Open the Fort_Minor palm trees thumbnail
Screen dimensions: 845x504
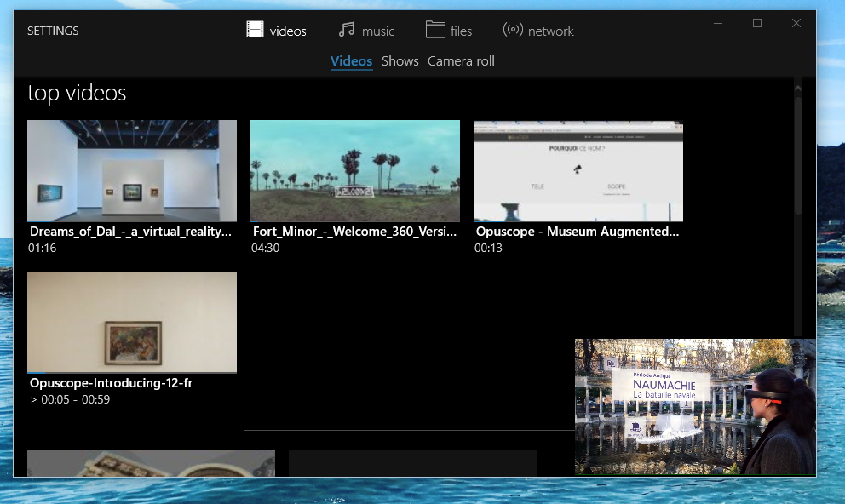[355, 170]
